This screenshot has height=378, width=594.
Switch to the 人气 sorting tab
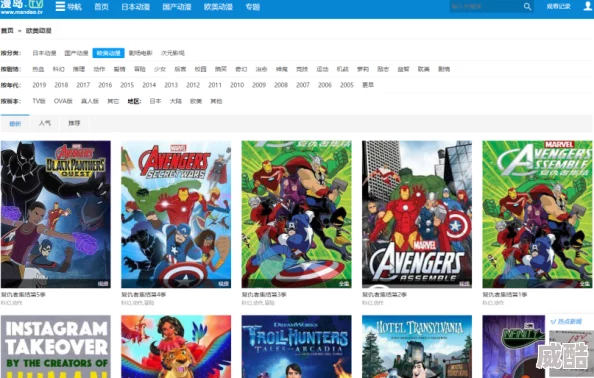[45, 123]
